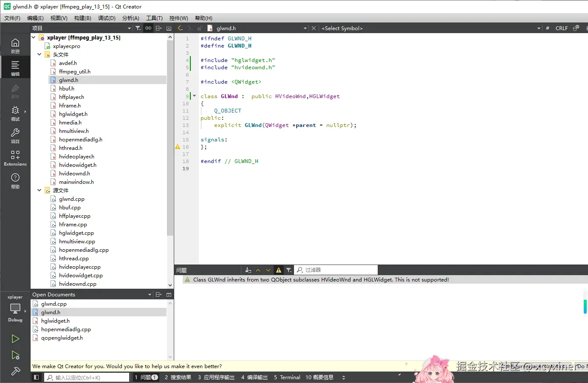Switch to Debug mode in sidebar
The image size is (588, 383).
click(15, 113)
